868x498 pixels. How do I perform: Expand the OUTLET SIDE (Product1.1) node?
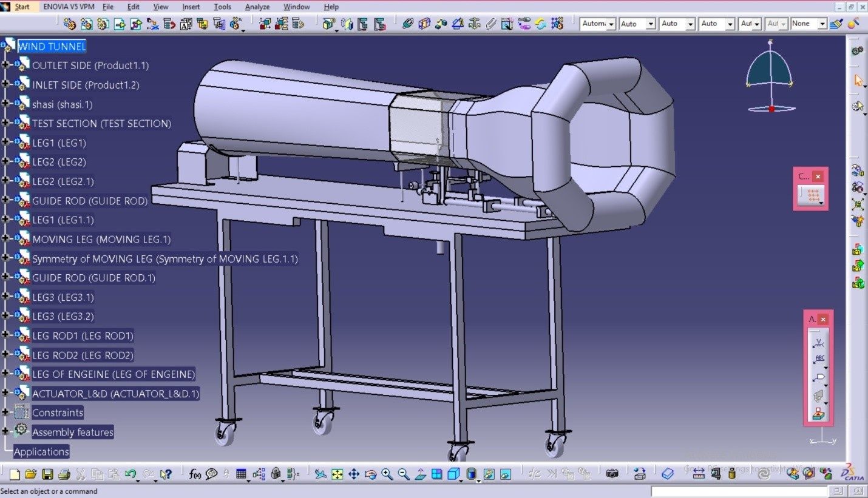(x=5, y=65)
